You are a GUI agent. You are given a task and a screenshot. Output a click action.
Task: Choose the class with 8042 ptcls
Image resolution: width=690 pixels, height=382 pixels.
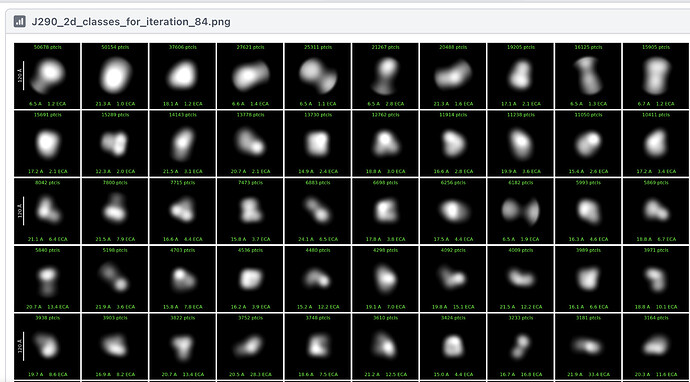tap(48, 211)
